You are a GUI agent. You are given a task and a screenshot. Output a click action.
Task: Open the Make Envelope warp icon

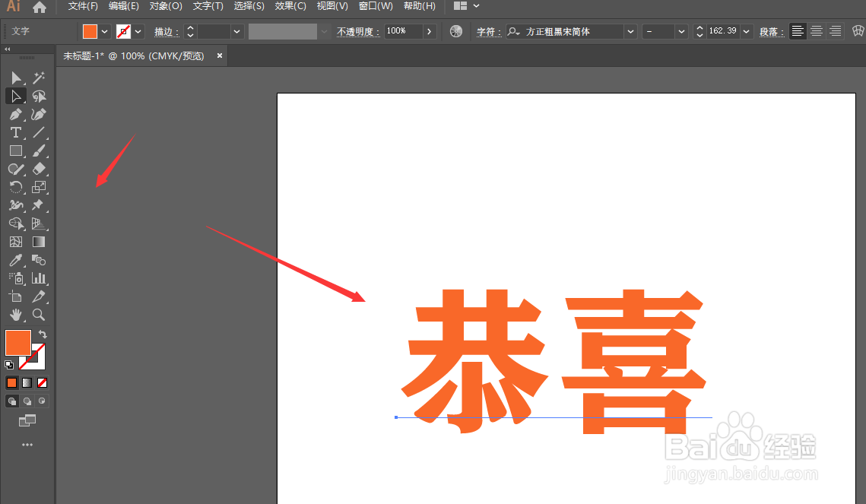click(858, 31)
